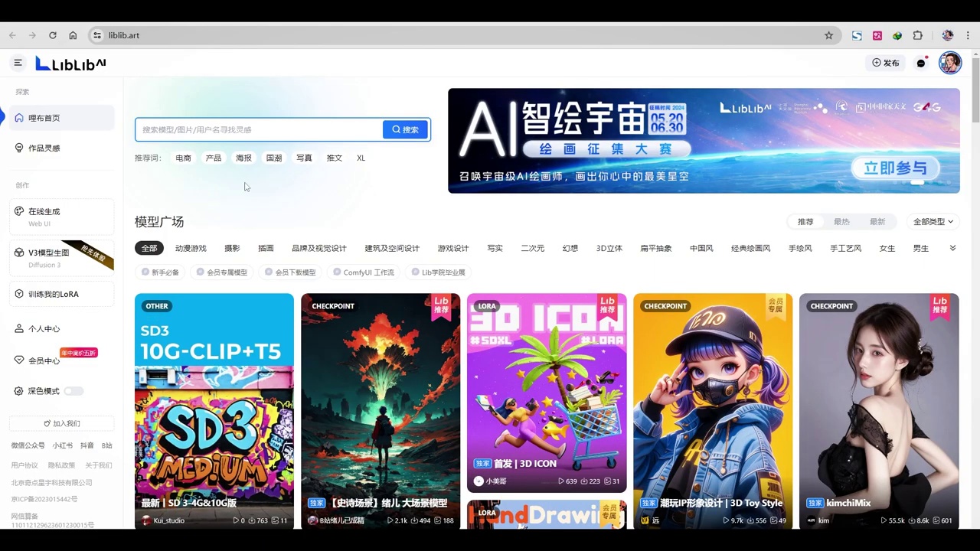Select the 摄影 category tab

coord(232,248)
